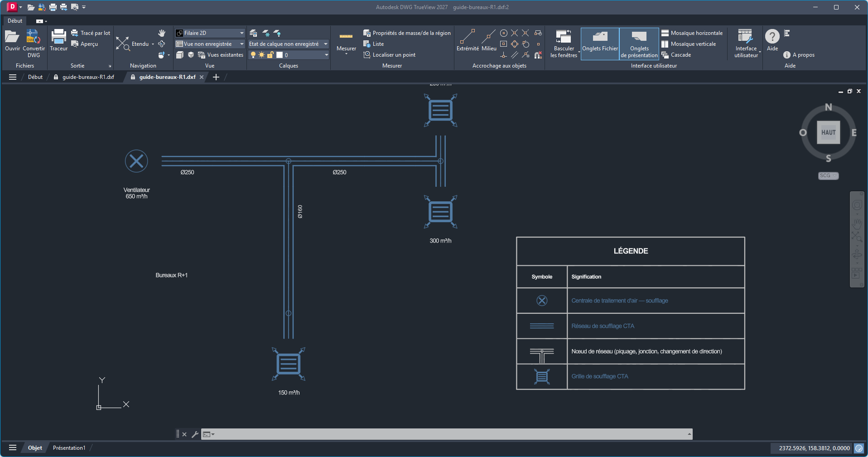Arrange windows with Mosaïque horizontale
Viewport: 868px width, 457px height.
pyautogui.click(x=692, y=33)
